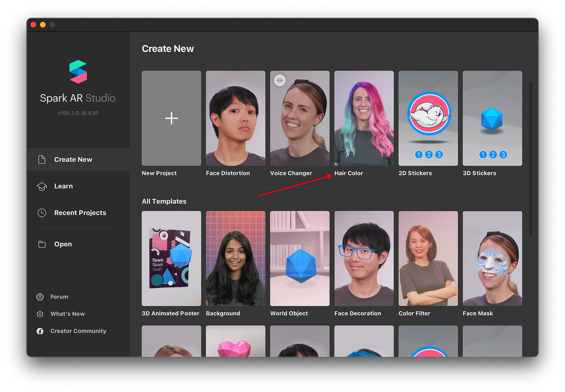Click the audio waveform badge on Voice Changer
This screenshot has width=565, height=392.
point(280,80)
